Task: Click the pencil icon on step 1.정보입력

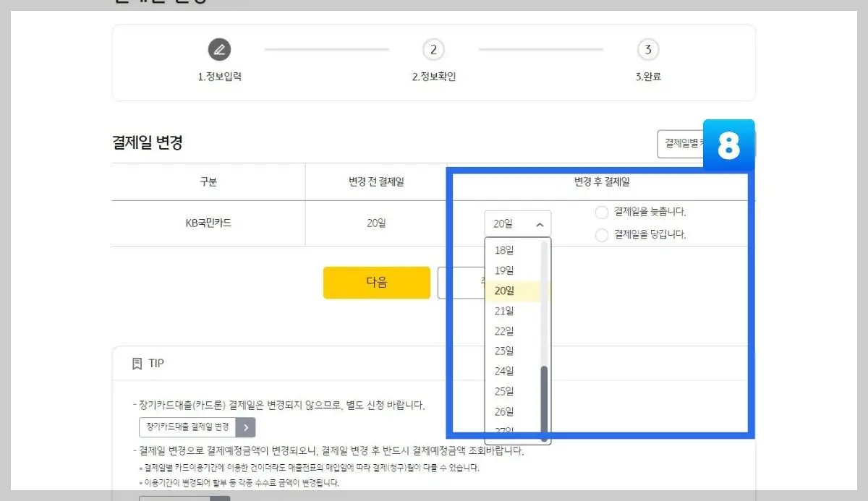Action: click(x=220, y=50)
